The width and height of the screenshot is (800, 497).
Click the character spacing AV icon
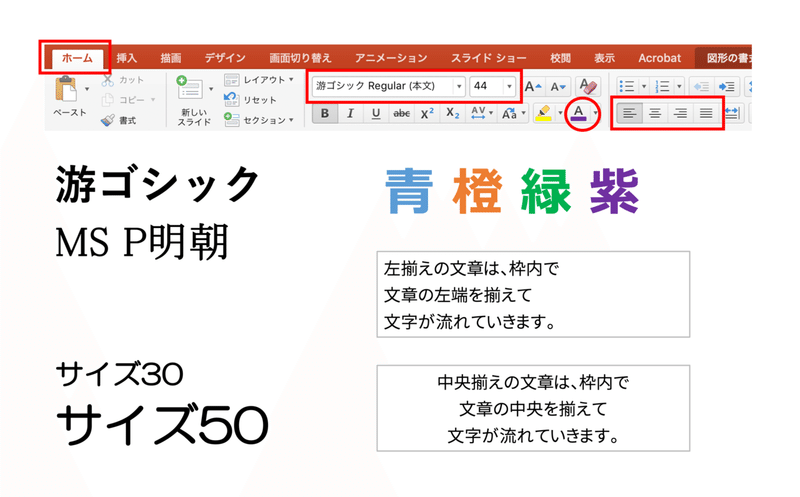[x=478, y=113]
